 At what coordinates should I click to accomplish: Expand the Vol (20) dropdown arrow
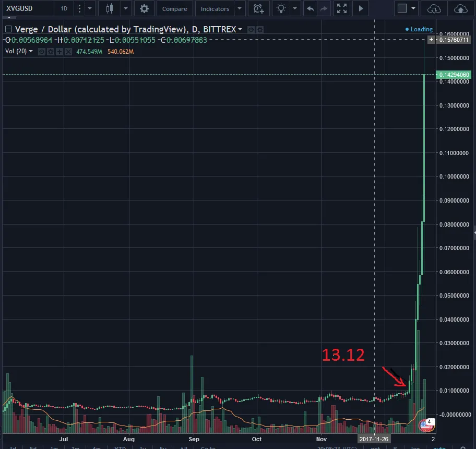click(x=31, y=51)
